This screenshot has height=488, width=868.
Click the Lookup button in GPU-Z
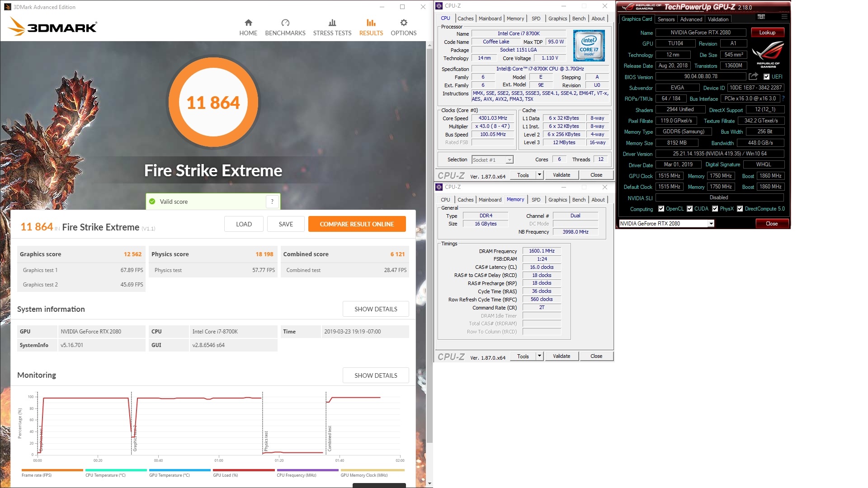(767, 33)
